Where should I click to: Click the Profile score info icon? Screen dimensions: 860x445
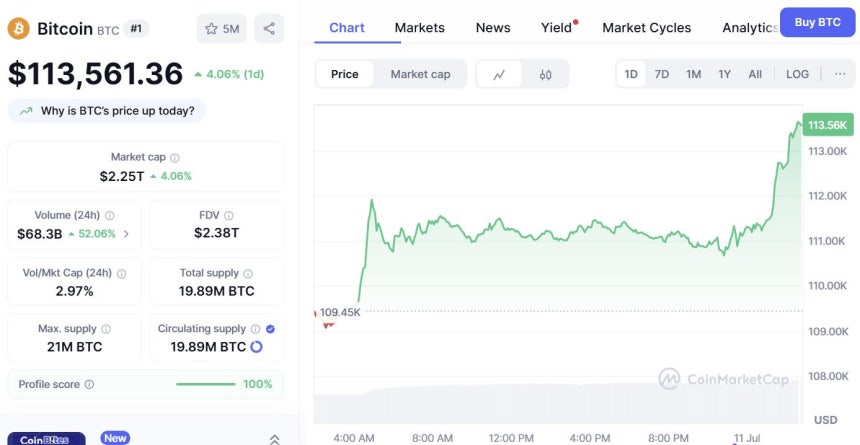point(89,385)
